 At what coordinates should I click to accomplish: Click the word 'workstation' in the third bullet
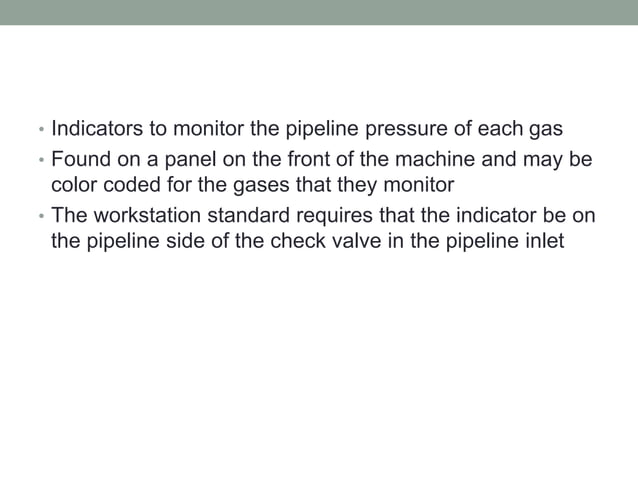(x=147, y=215)
